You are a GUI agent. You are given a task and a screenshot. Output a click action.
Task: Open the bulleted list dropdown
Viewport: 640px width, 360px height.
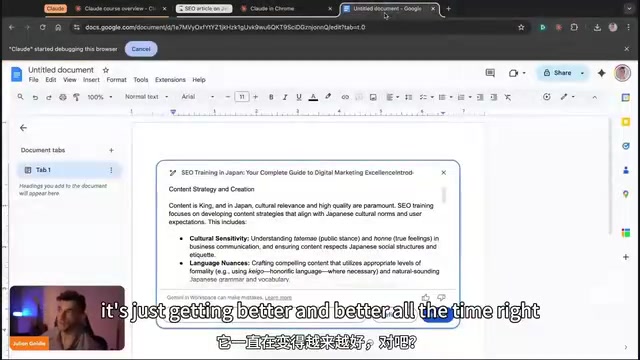445,97
